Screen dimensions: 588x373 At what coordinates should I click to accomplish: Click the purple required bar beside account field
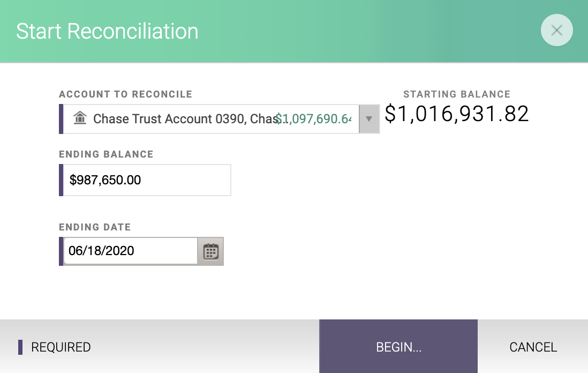61,119
